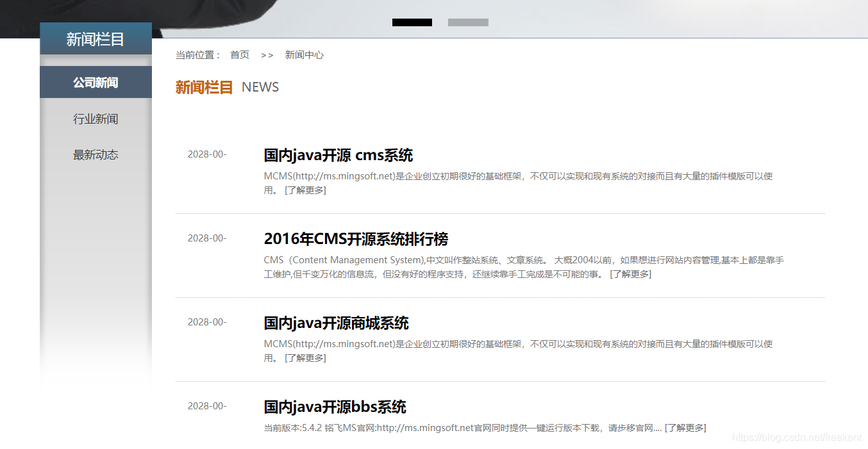The height and width of the screenshot is (449, 868).
Task: Click the CSDN blog watermark link
Action: [x=796, y=437]
